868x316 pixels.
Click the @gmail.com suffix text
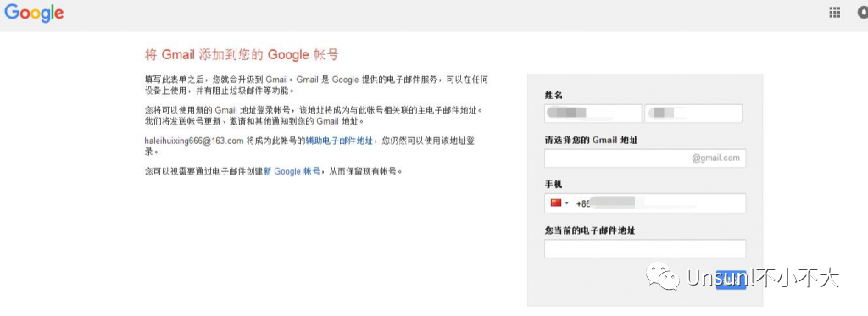tap(715, 158)
